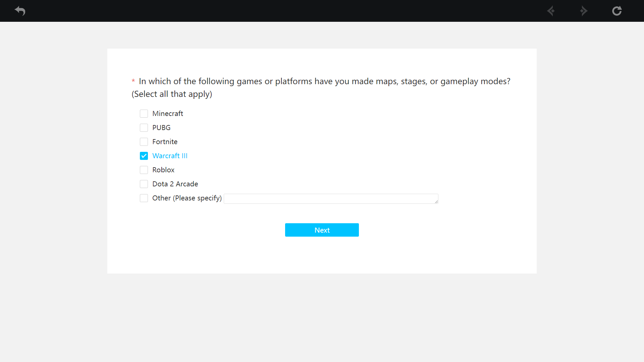The width and height of the screenshot is (644, 362).
Task: Check the Other (Please specify) checkbox
Action: coord(144,198)
